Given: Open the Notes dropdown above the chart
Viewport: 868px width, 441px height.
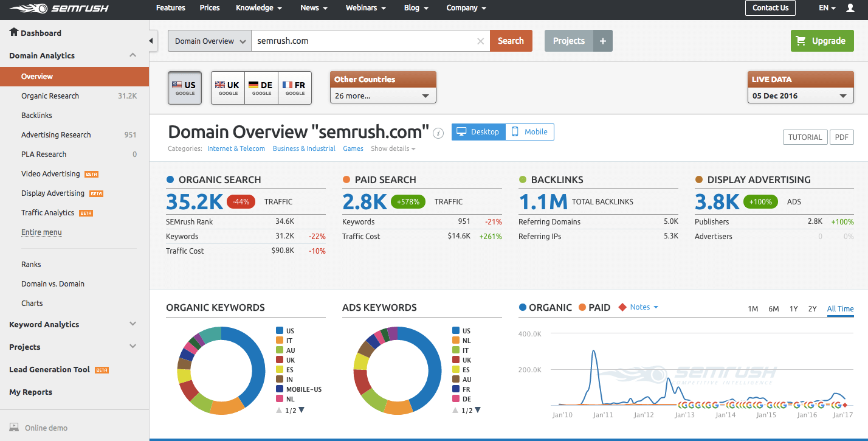Looking at the screenshot, I should [x=644, y=307].
